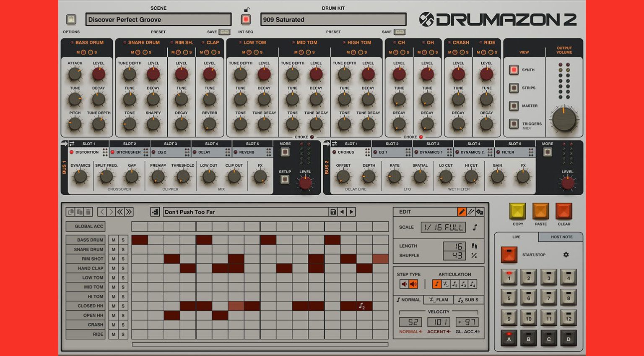Click the trash icon to delete the pattern
The height and width of the screenshot is (356, 644).
[x=88, y=212]
